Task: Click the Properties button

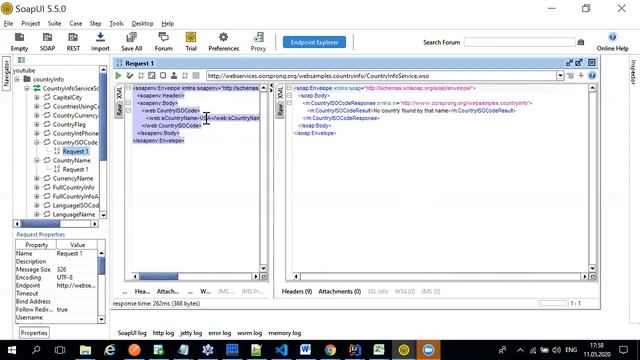Action: pos(34,333)
